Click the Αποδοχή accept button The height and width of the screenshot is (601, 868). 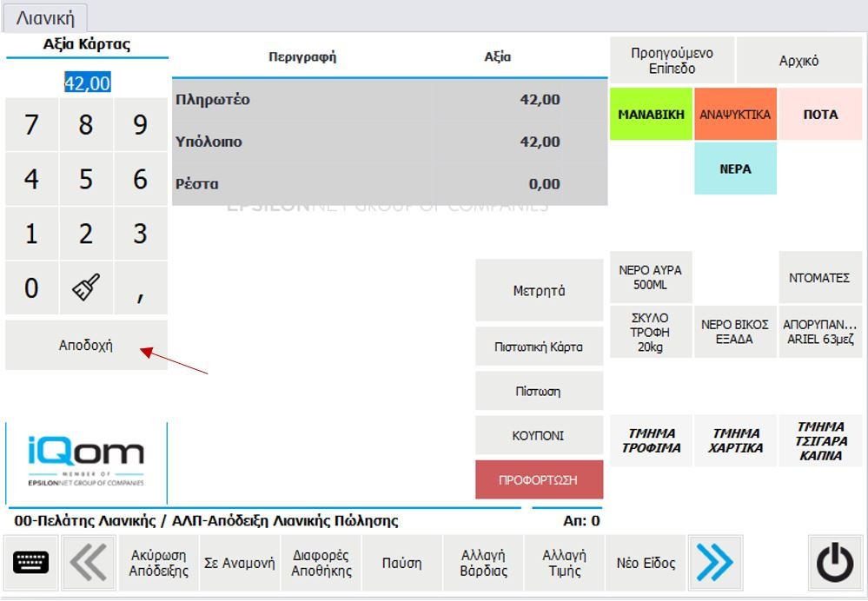tap(86, 345)
